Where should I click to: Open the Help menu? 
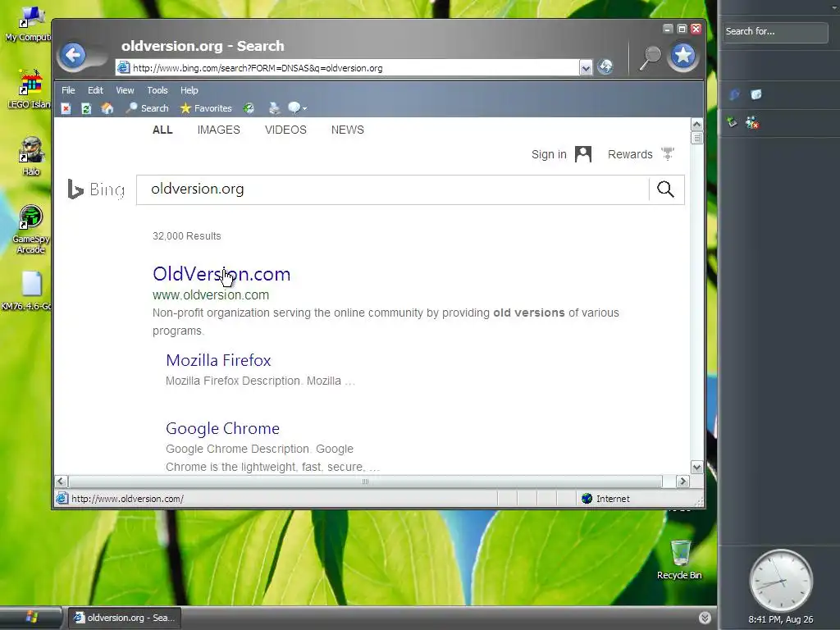pyautogui.click(x=189, y=90)
